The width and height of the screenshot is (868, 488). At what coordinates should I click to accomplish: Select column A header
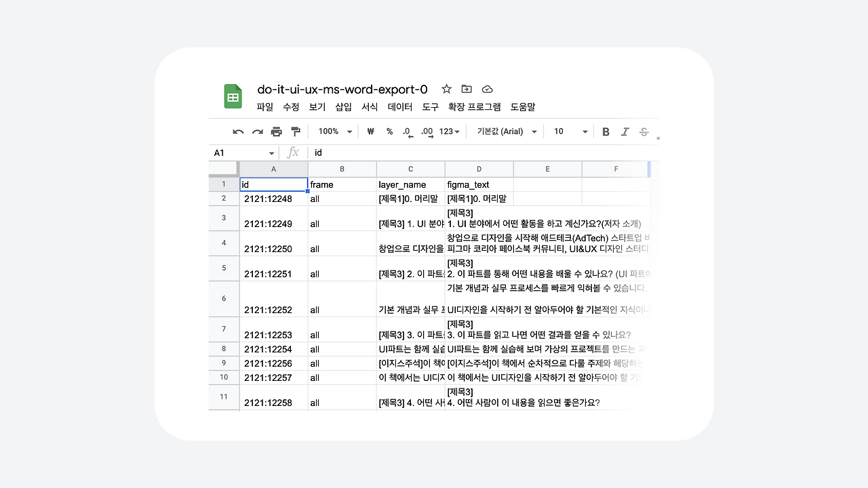pyautogui.click(x=274, y=169)
